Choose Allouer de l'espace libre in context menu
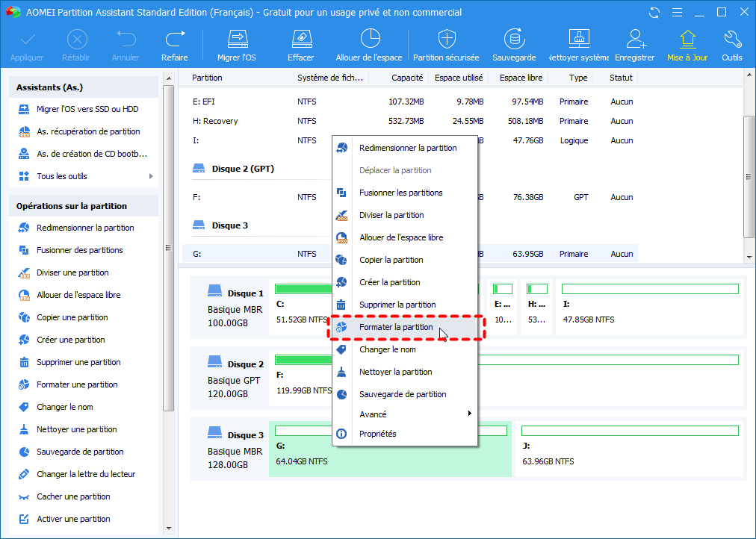 405,237
